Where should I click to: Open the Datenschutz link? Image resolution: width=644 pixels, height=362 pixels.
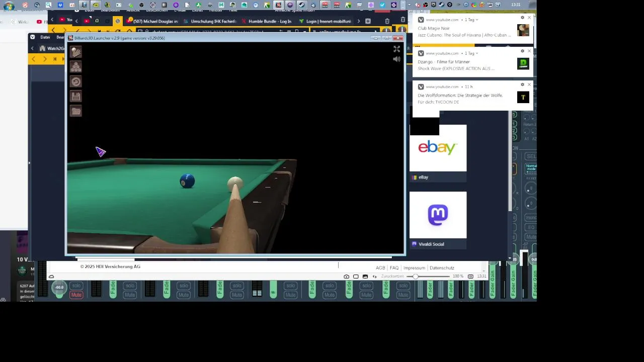(442, 268)
